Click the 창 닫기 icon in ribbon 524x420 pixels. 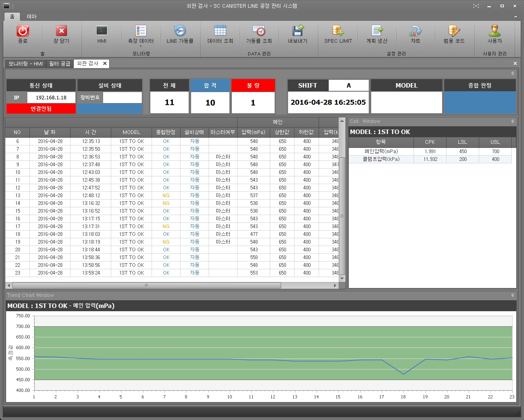pyautogui.click(x=62, y=31)
